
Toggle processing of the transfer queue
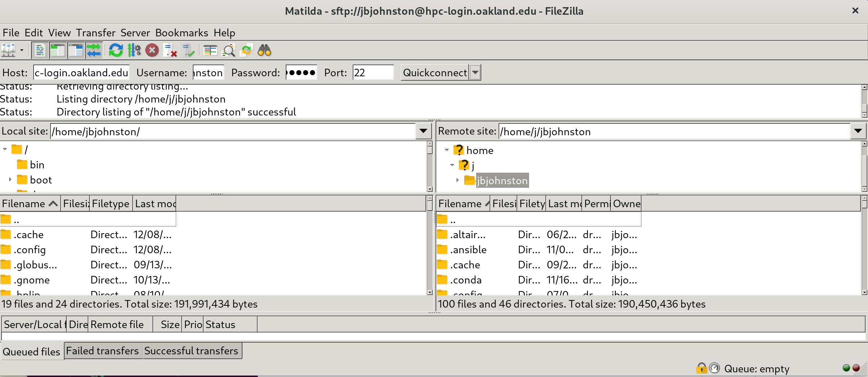pyautogui.click(x=134, y=50)
